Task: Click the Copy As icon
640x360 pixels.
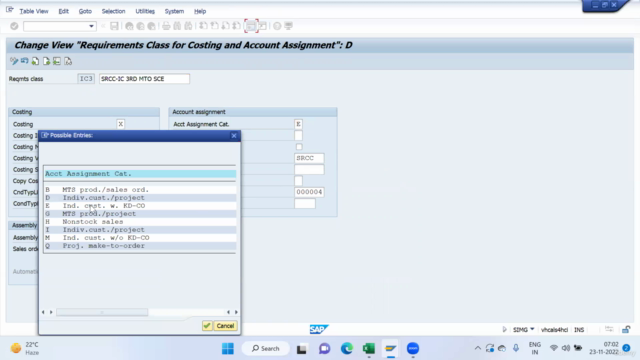Action: tap(47, 61)
